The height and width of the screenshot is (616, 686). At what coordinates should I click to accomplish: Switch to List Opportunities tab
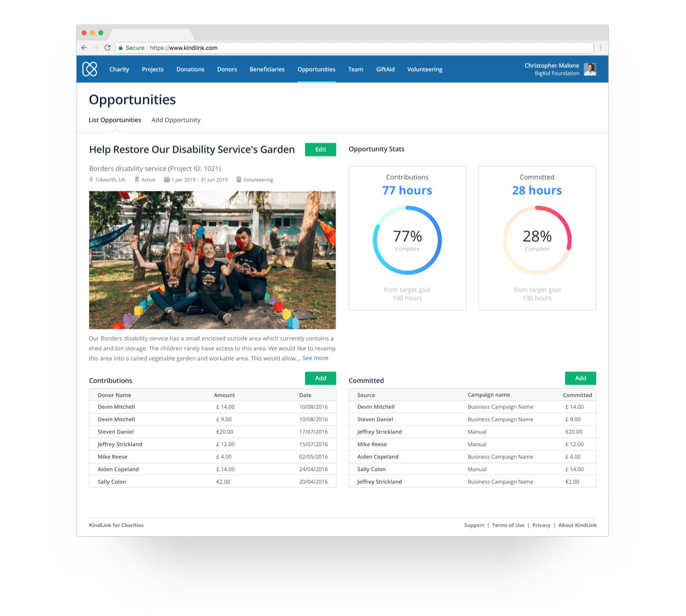click(x=115, y=120)
